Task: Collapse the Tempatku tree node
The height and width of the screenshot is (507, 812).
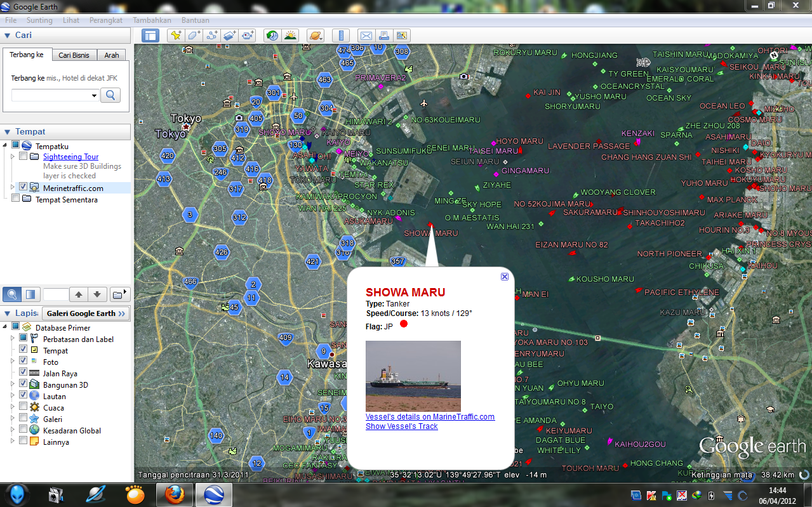Action: click(6, 145)
